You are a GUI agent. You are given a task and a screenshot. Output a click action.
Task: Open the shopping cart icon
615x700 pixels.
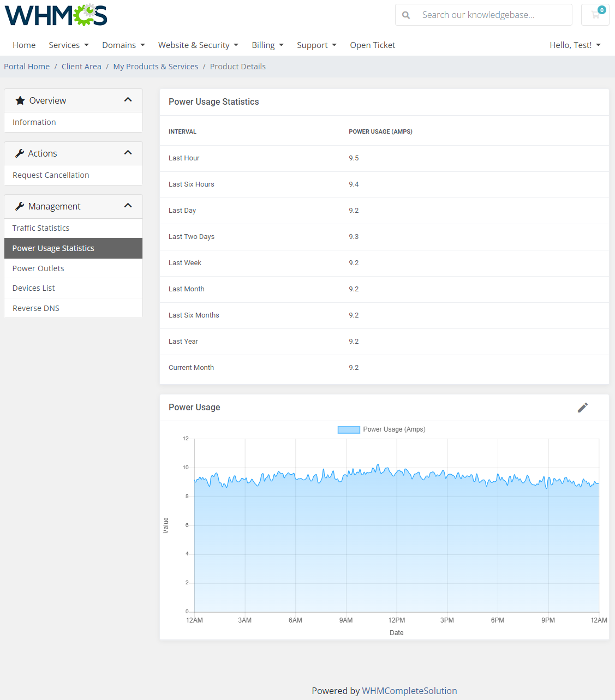[x=595, y=15]
